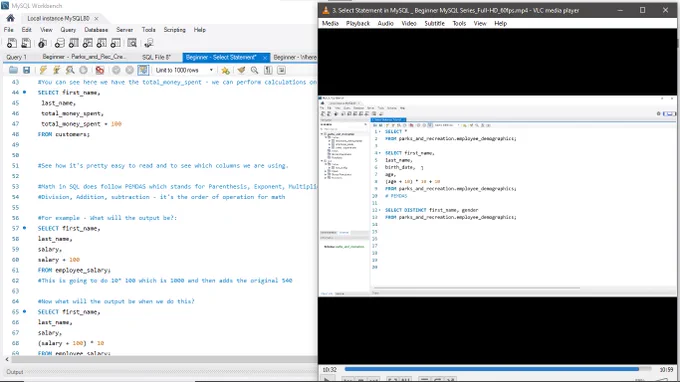Click the VLC total time 10:59 label
The width and height of the screenshot is (680, 382).
coord(666,369)
